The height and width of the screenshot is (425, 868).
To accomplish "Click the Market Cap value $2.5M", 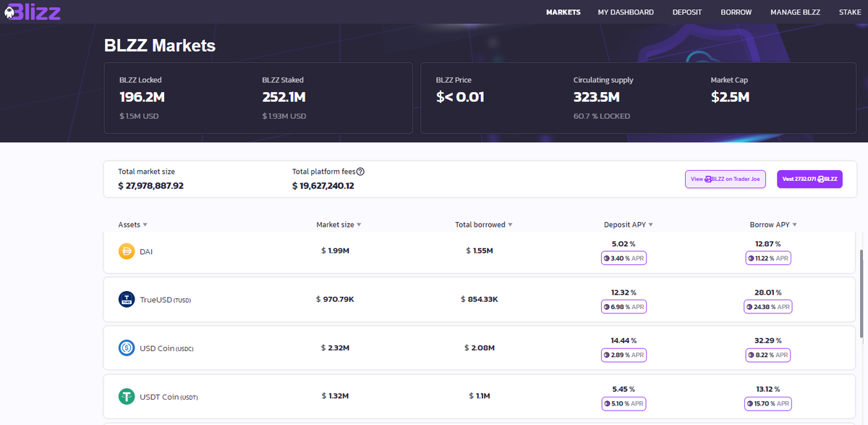I will coord(730,97).
